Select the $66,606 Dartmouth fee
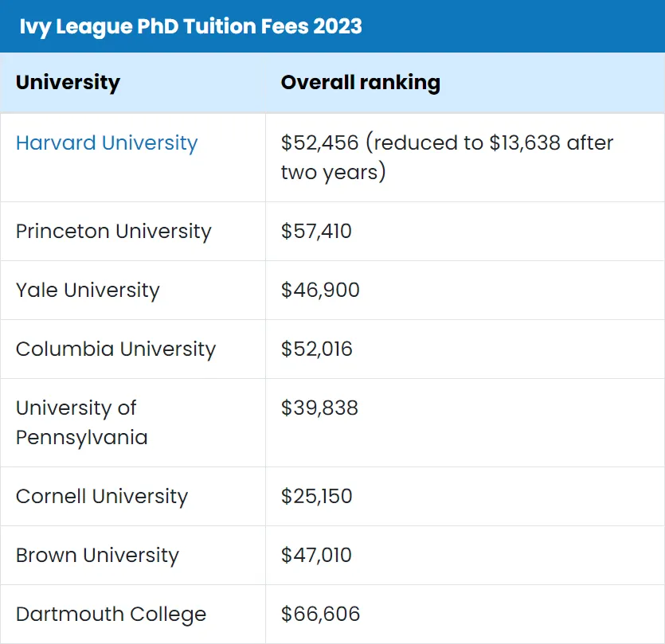The width and height of the screenshot is (665, 644). (x=321, y=615)
